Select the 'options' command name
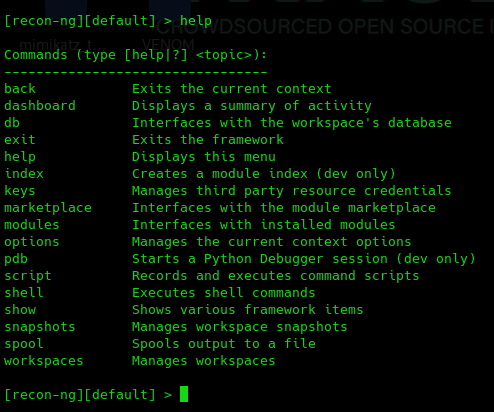 point(32,242)
